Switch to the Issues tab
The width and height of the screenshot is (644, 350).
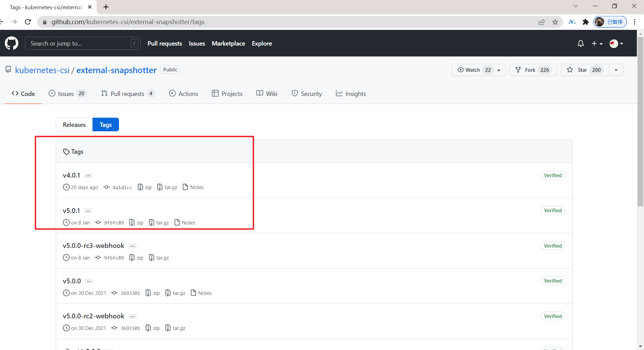68,94
